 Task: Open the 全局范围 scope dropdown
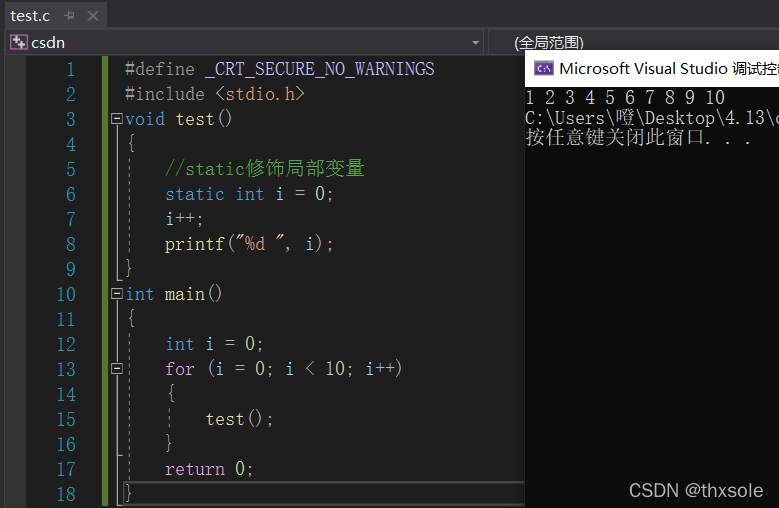pyautogui.click(x=548, y=43)
